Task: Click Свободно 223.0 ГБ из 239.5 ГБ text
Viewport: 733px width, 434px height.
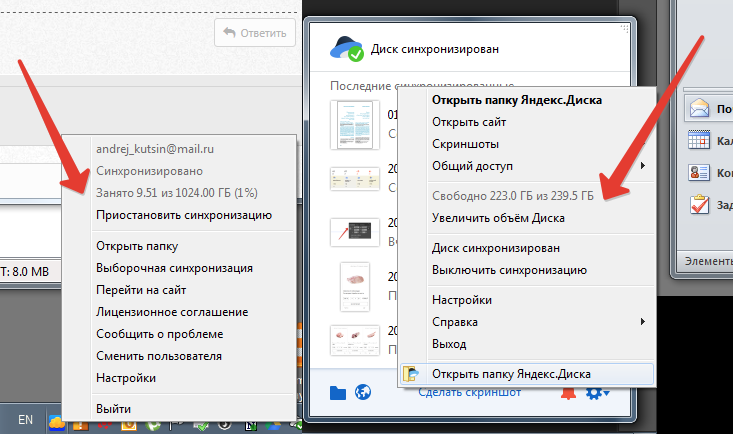Action: click(x=513, y=196)
